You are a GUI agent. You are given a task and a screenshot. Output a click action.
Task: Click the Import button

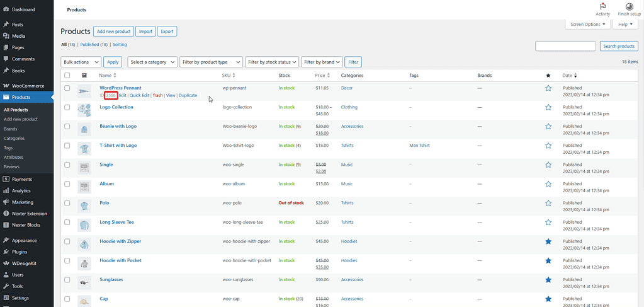[146, 32]
